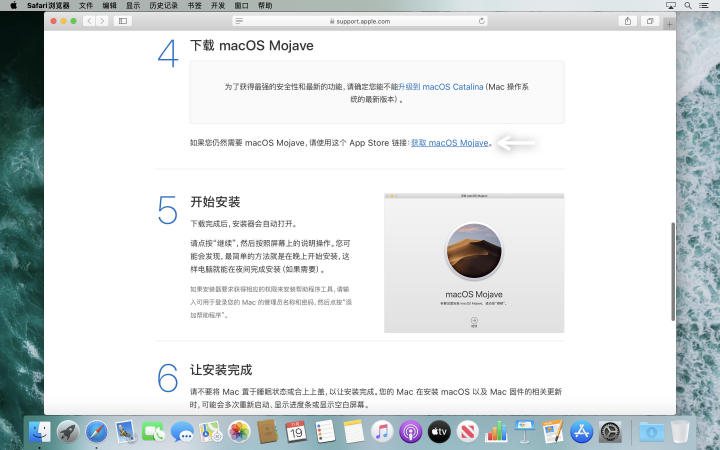The width and height of the screenshot is (720, 450).
Task: Go back using Safari's back arrow
Action: (90, 21)
